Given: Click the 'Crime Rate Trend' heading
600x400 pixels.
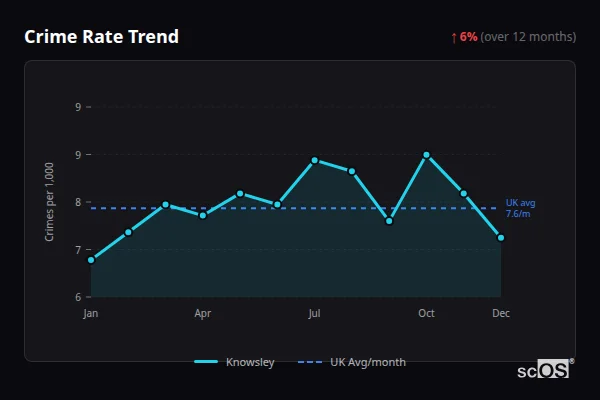Looking at the screenshot, I should coord(101,37).
